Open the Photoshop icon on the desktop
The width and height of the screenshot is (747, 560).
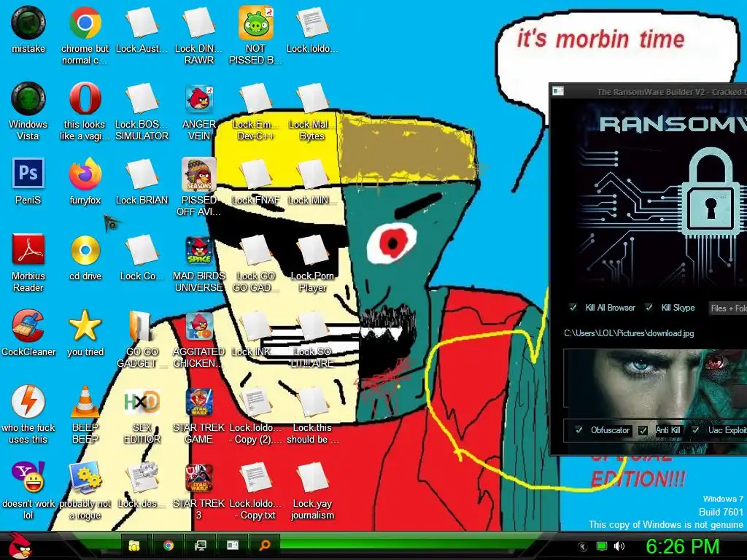pyautogui.click(x=28, y=174)
